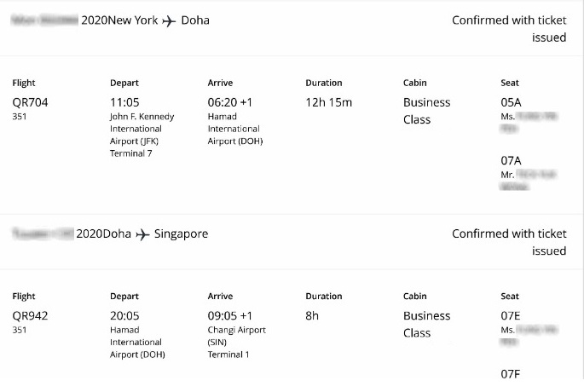
Task: Select flight number QR704
Action: (31, 102)
